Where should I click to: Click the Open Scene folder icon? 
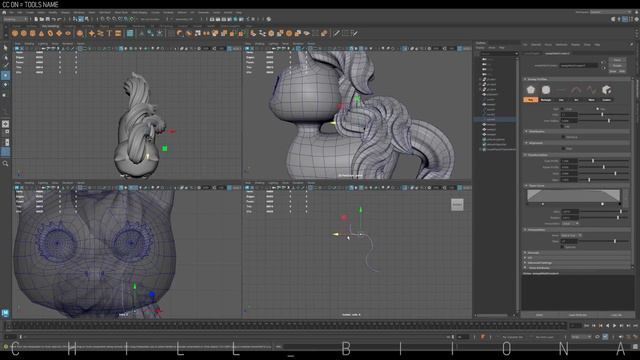click(x=42, y=19)
